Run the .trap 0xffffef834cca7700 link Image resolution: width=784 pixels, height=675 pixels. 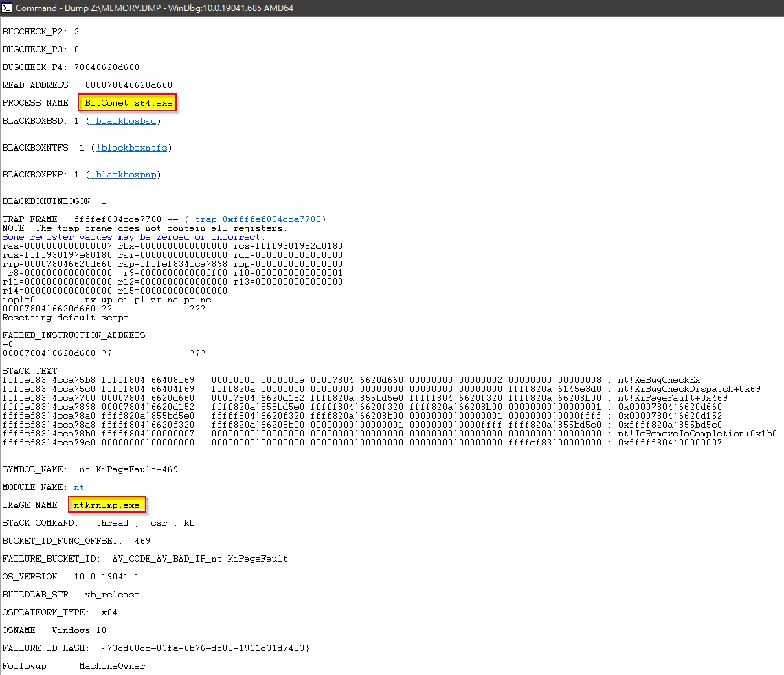[x=255, y=219]
